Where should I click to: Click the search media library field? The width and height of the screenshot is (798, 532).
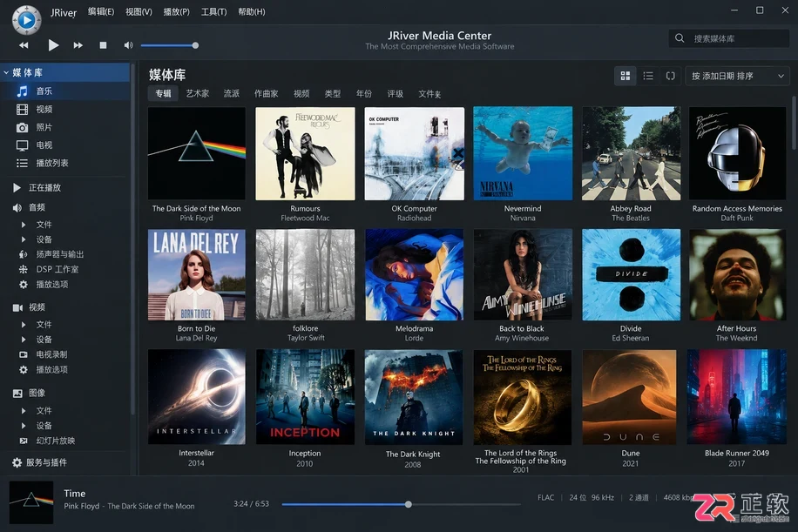(729, 38)
